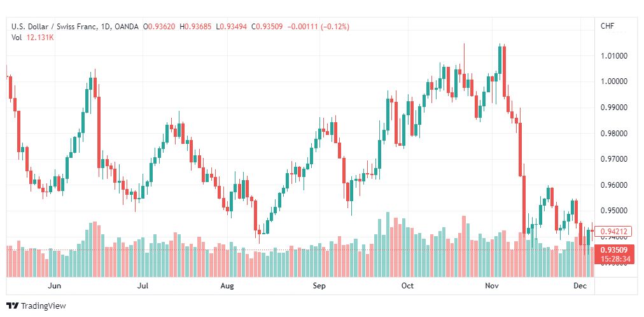Click the 1.00000 price scale label
This screenshot has height=317, width=644.
(614, 81)
